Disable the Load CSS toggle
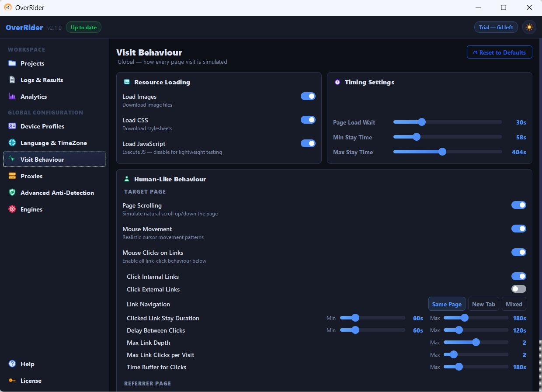Viewport: 542px width, 392px height. click(308, 120)
